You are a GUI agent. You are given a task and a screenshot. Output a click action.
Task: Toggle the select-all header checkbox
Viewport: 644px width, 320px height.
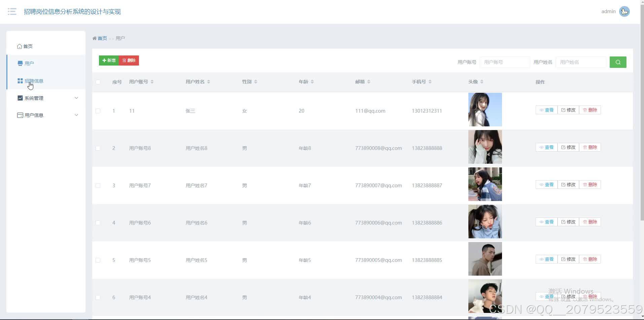pos(98,82)
